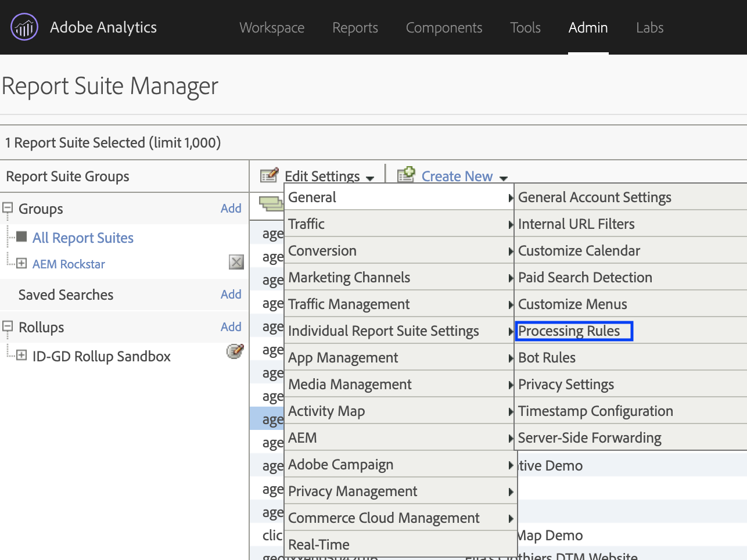The height and width of the screenshot is (560, 747).
Task: Open the Reports tab
Action: (355, 27)
